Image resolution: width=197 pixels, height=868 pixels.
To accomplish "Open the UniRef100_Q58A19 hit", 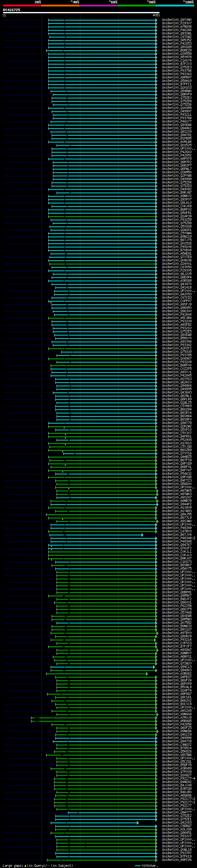I will [177, 81].
